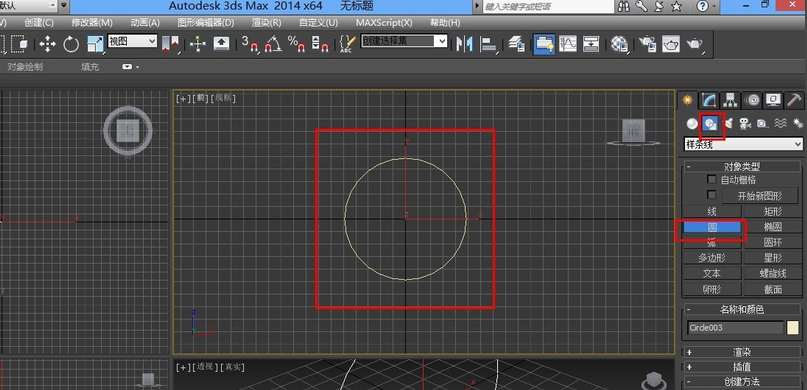Switch to the Motion command panel tab

752,100
